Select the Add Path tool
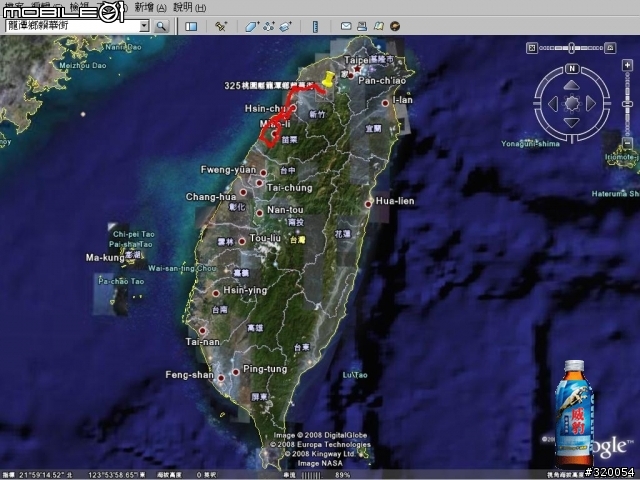 coord(269,27)
